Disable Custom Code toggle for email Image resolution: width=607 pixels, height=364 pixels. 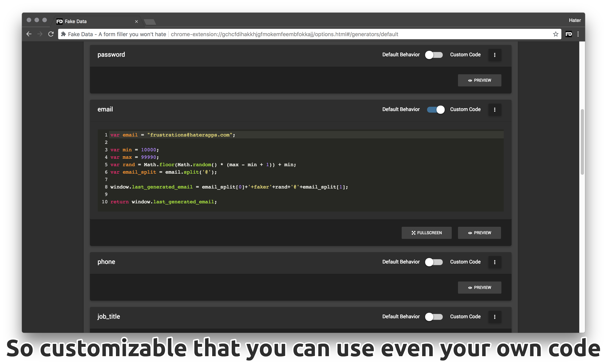click(436, 110)
